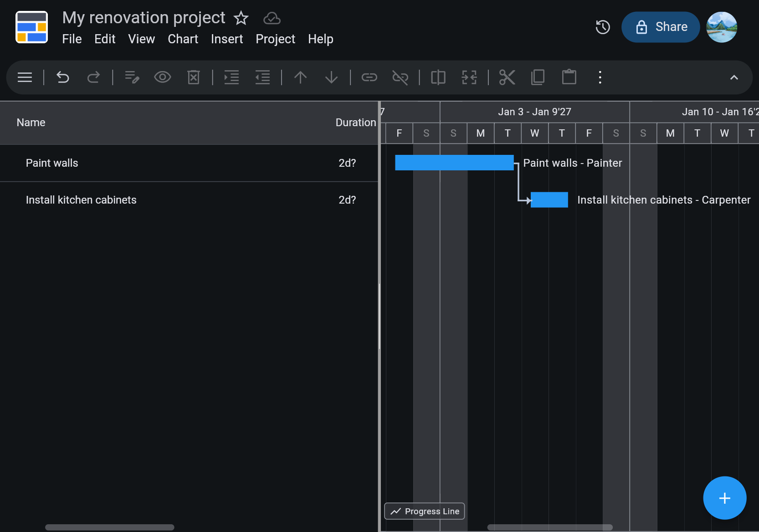The image size is (759, 532).
Task: Click the merge tasks icon
Action: pos(469,77)
